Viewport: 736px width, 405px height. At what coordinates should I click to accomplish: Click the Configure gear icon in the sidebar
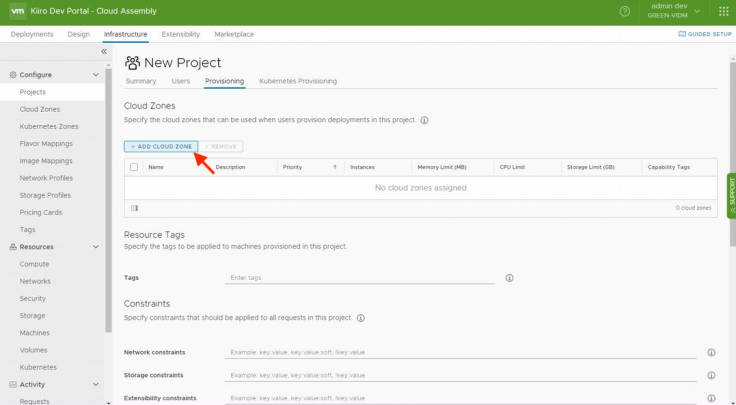[x=13, y=75]
